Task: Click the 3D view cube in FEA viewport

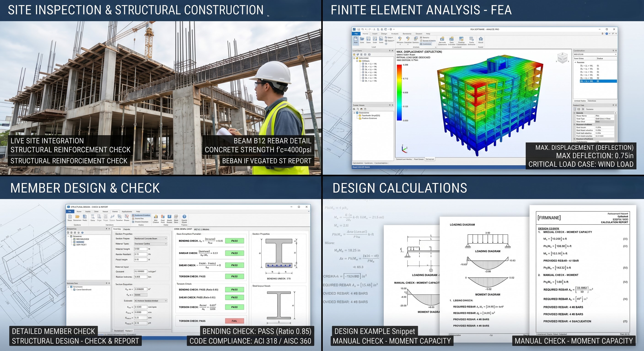Action: [562, 58]
